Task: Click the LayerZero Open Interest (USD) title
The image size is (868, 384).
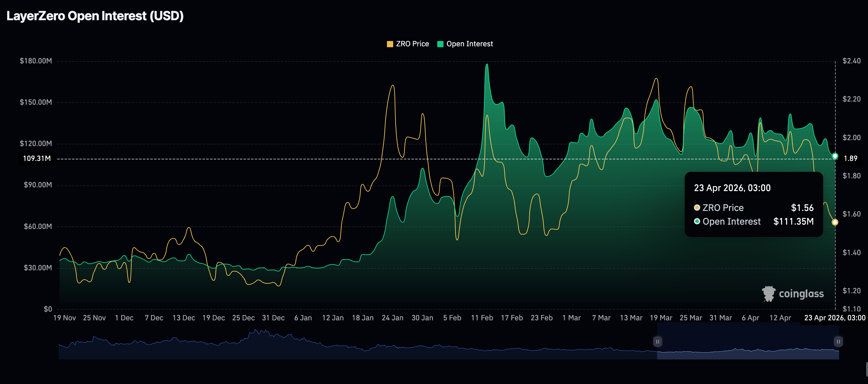Action: 95,16
